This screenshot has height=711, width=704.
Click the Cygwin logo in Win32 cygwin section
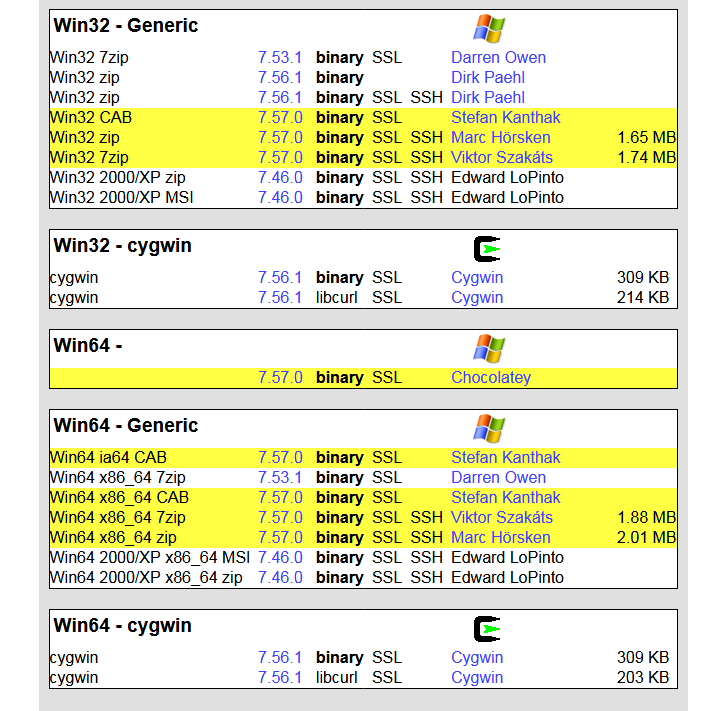coord(487,249)
